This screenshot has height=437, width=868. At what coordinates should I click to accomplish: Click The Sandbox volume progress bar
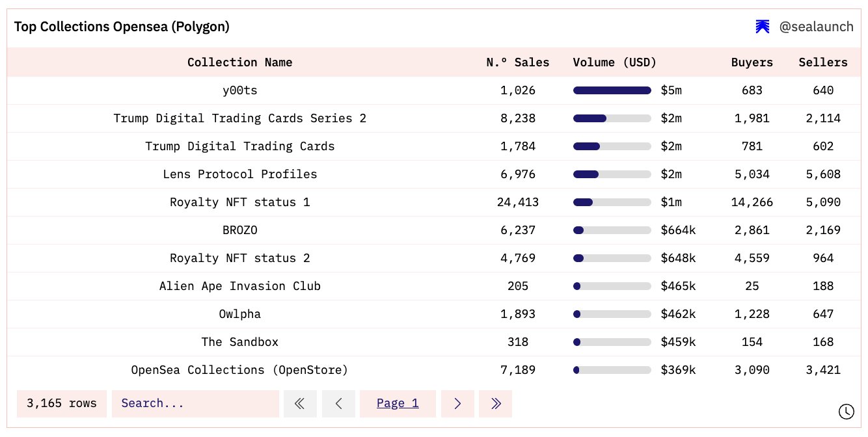[612, 342]
